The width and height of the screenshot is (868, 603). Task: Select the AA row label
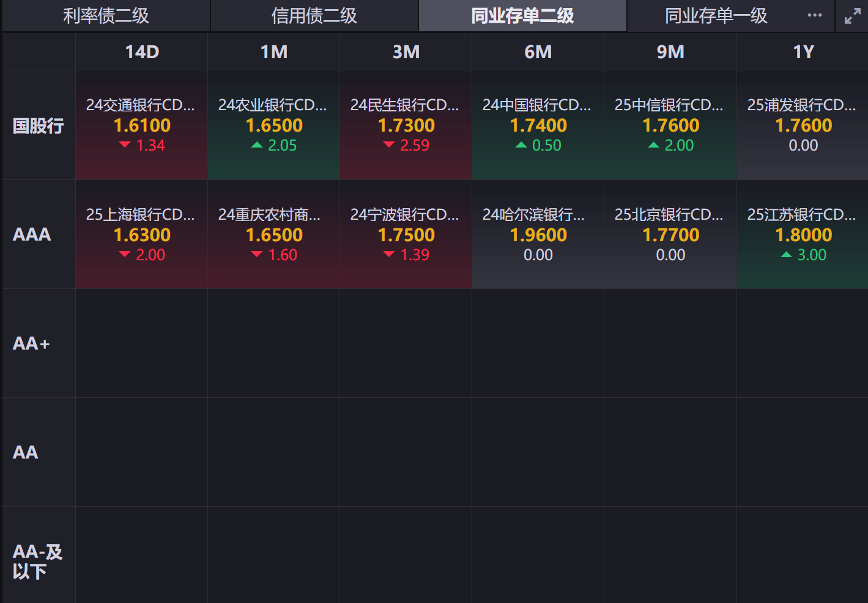[26, 452]
